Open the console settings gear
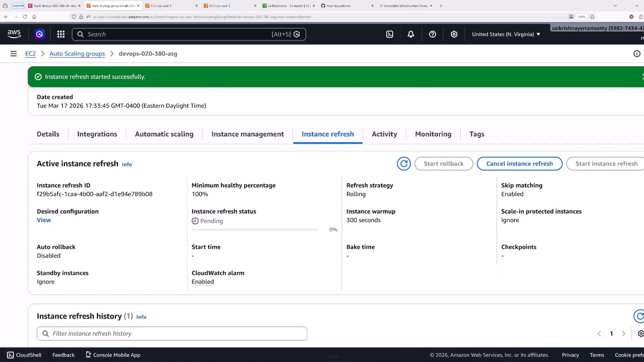Screen dimensions: 644x362 coord(454,34)
